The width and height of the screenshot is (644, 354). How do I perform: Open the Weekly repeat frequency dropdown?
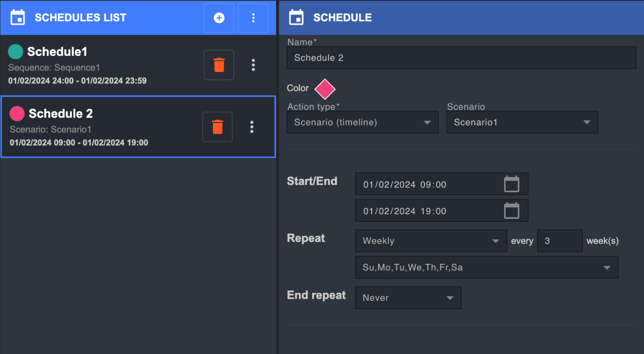[431, 241]
